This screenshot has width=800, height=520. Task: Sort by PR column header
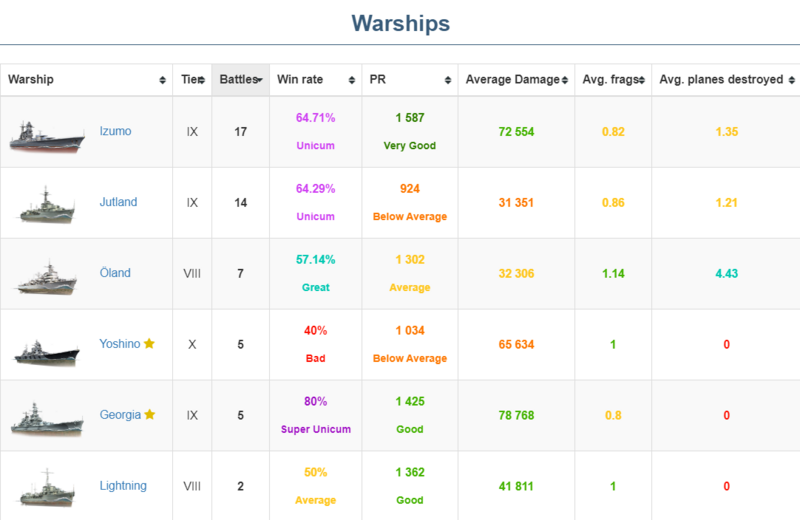click(408, 80)
